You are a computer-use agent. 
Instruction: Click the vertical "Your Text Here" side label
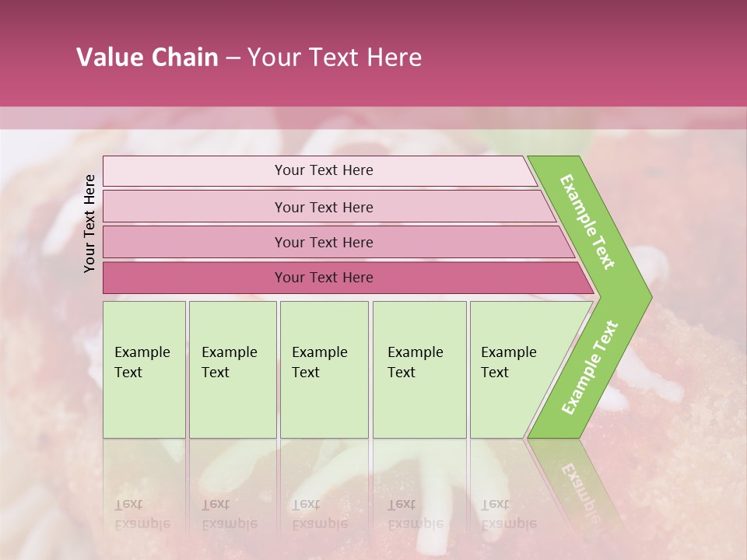click(89, 223)
